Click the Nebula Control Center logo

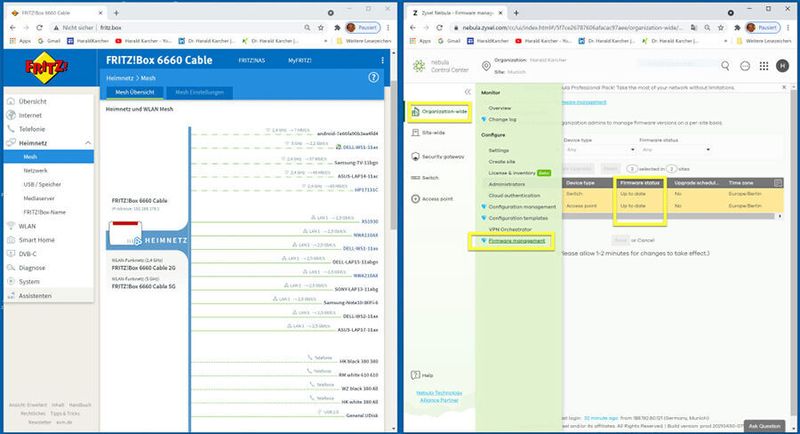[x=440, y=66]
